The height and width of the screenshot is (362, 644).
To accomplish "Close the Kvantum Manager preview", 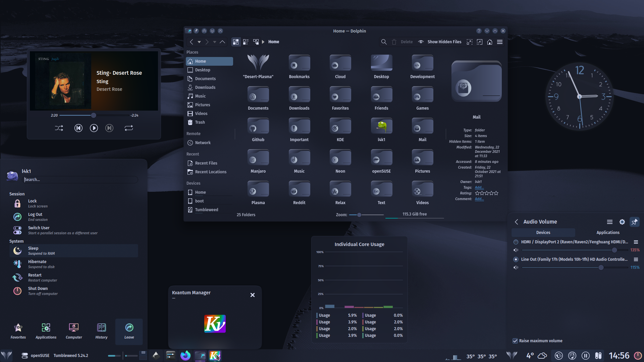I will (x=253, y=295).
